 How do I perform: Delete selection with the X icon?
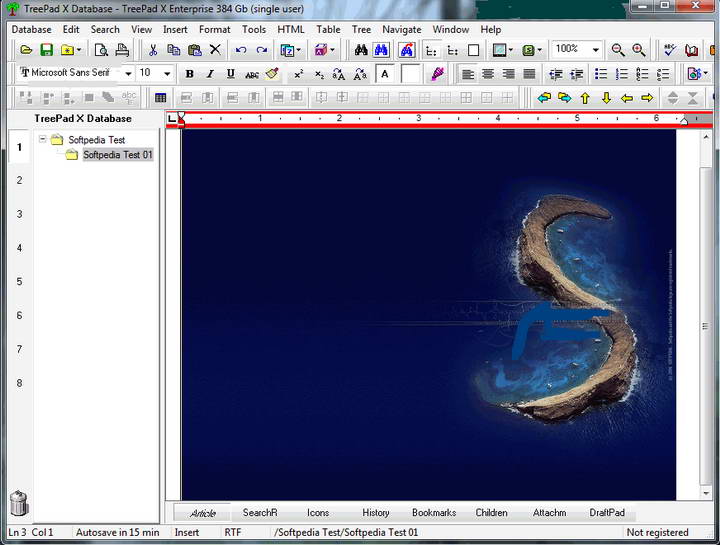click(215, 49)
